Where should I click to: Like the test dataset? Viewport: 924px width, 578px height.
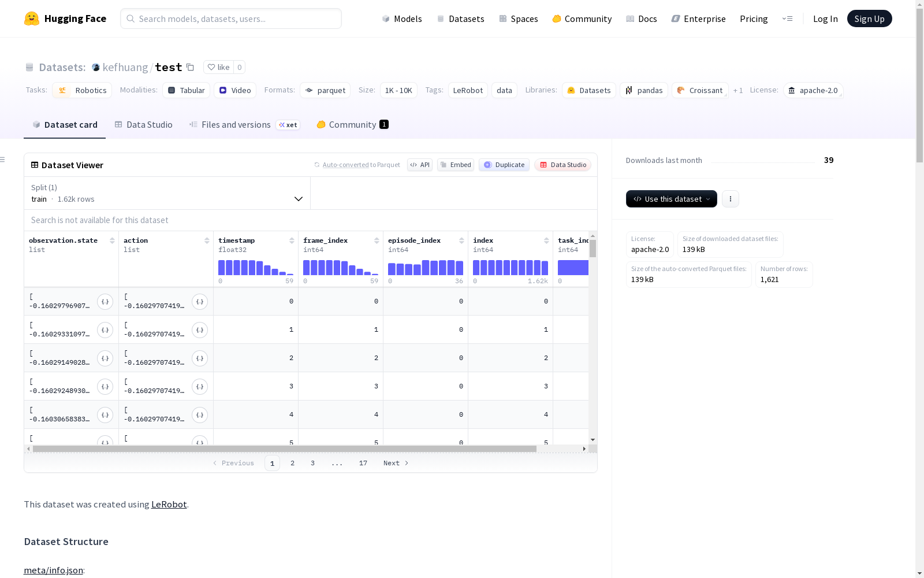click(x=218, y=67)
